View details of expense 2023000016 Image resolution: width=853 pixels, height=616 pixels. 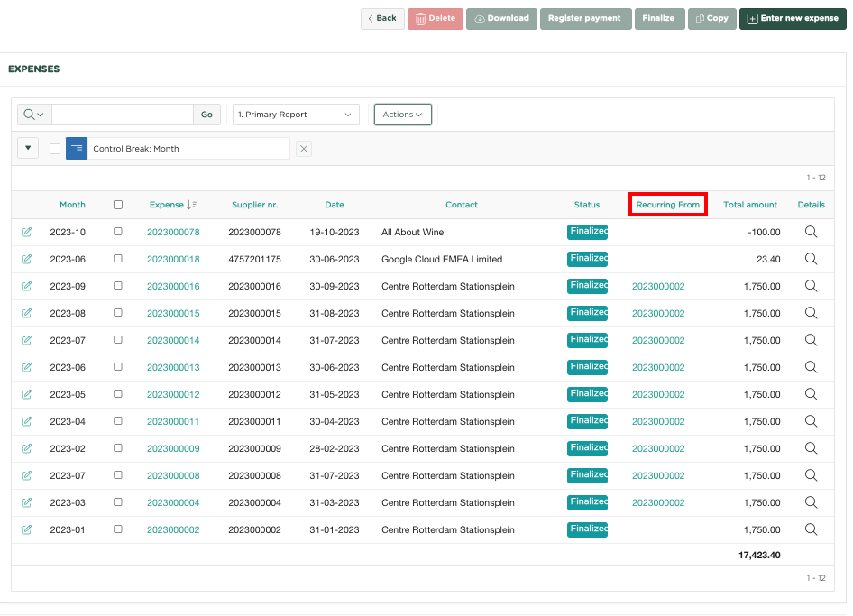pos(811,286)
